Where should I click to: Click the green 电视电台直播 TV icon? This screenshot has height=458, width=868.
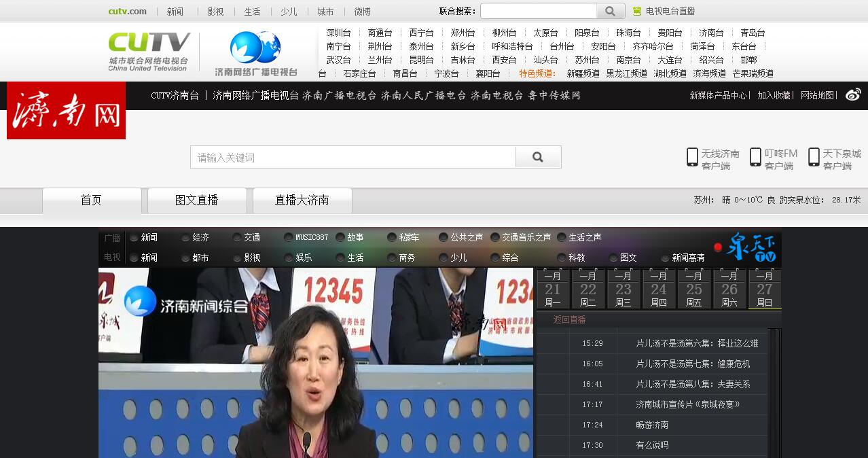[637, 11]
